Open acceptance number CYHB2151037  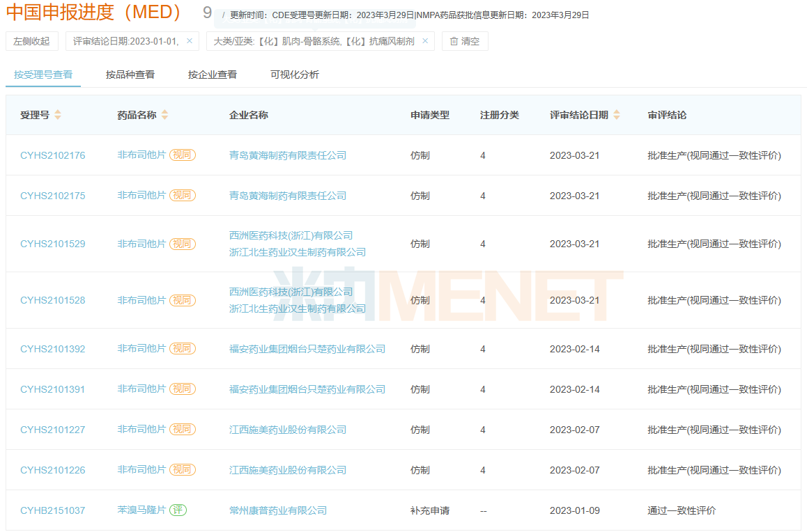tap(52, 510)
